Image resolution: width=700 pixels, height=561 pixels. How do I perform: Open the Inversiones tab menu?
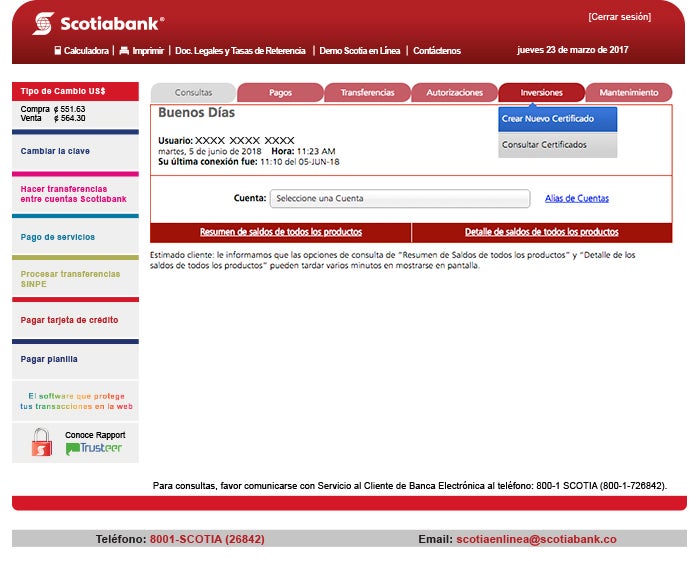point(541,93)
